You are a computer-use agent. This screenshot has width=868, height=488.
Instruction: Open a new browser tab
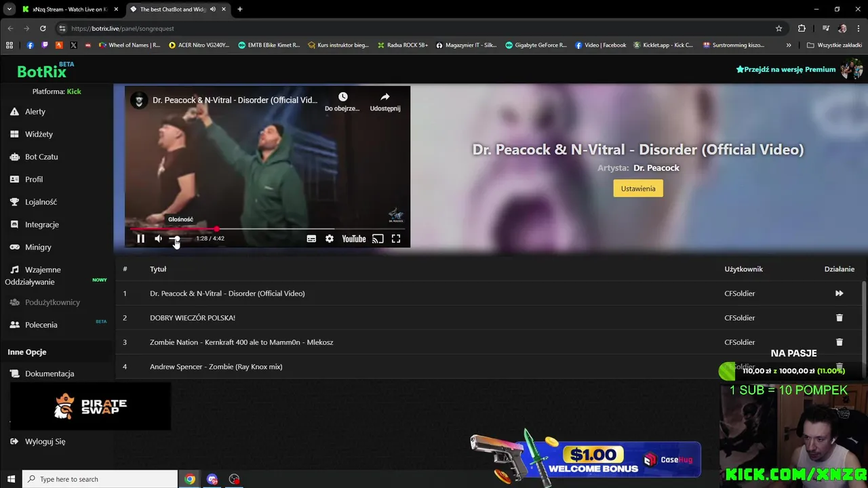click(239, 9)
